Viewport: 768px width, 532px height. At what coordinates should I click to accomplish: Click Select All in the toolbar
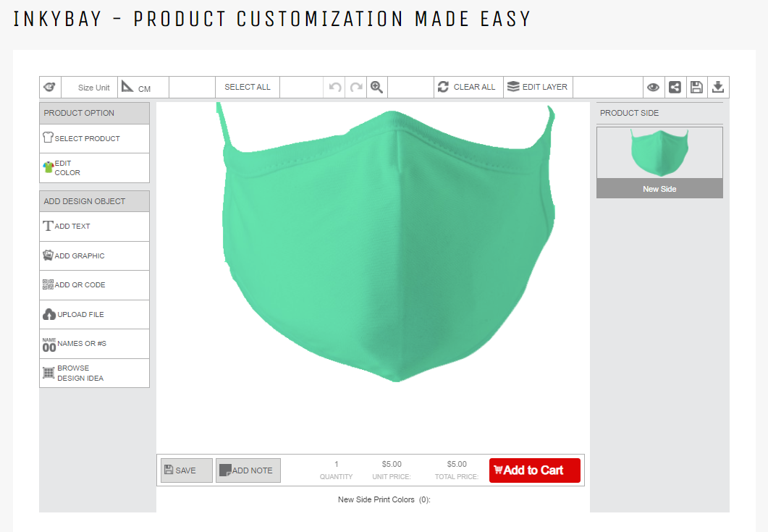[x=248, y=87]
